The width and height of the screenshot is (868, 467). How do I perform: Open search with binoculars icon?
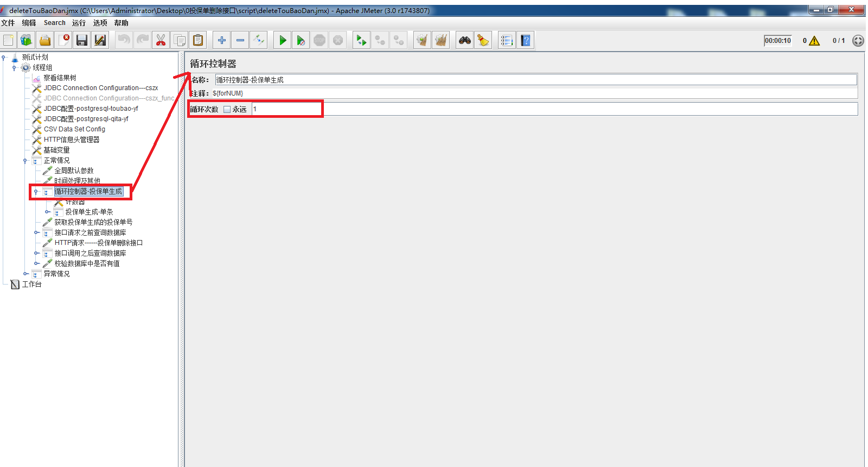[x=464, y=40]
